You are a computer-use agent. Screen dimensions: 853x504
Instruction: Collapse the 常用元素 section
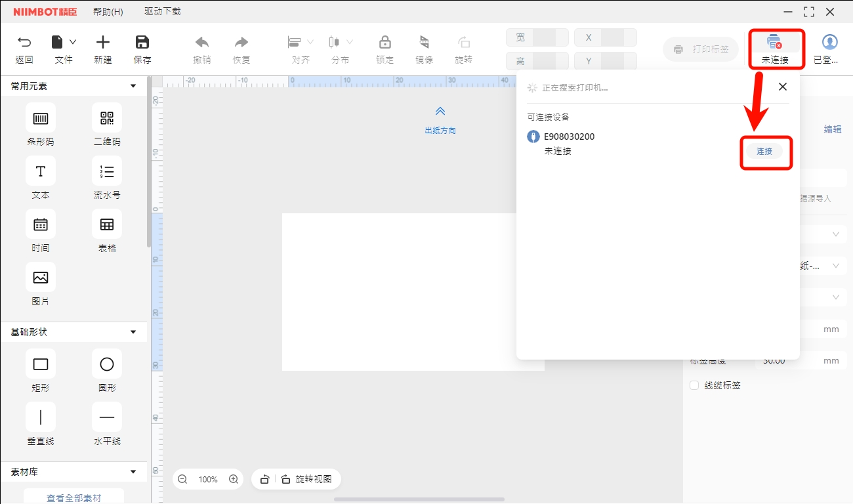[133, 86]
